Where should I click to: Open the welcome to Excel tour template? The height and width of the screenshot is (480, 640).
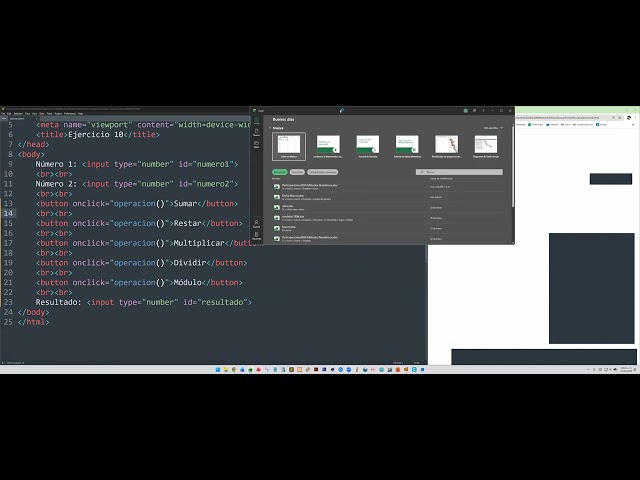point(328,146)
